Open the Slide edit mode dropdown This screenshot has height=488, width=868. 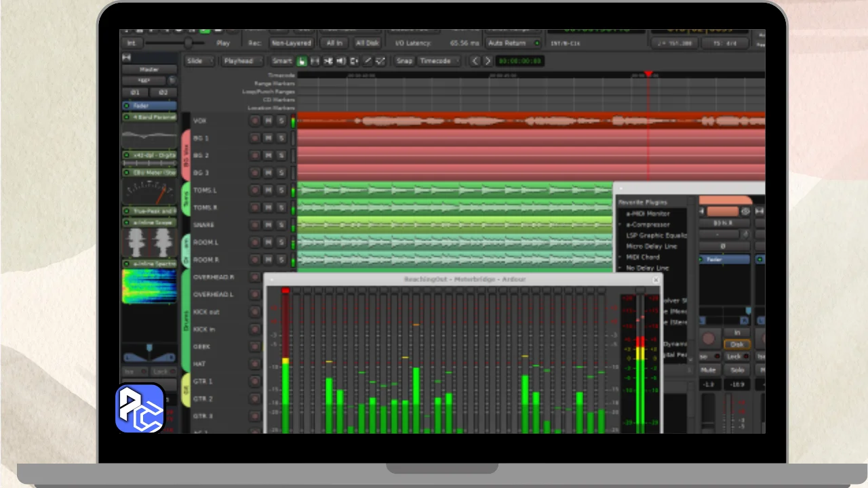point(199,61)
